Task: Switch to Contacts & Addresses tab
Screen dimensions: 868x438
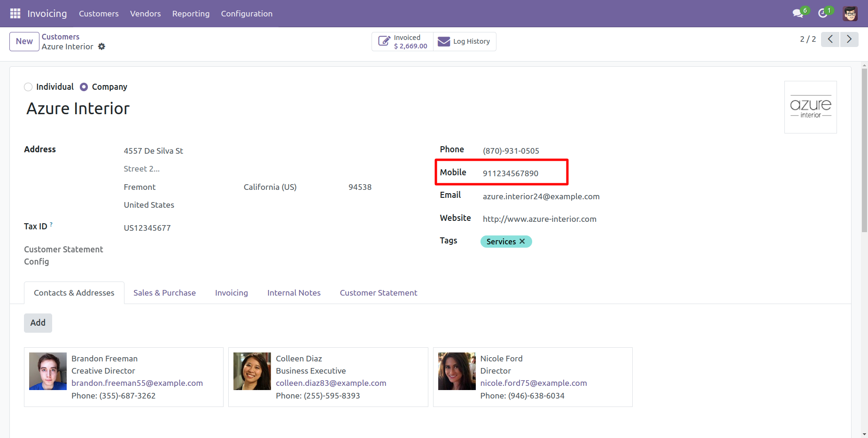Action: click(x=74, y=293)
